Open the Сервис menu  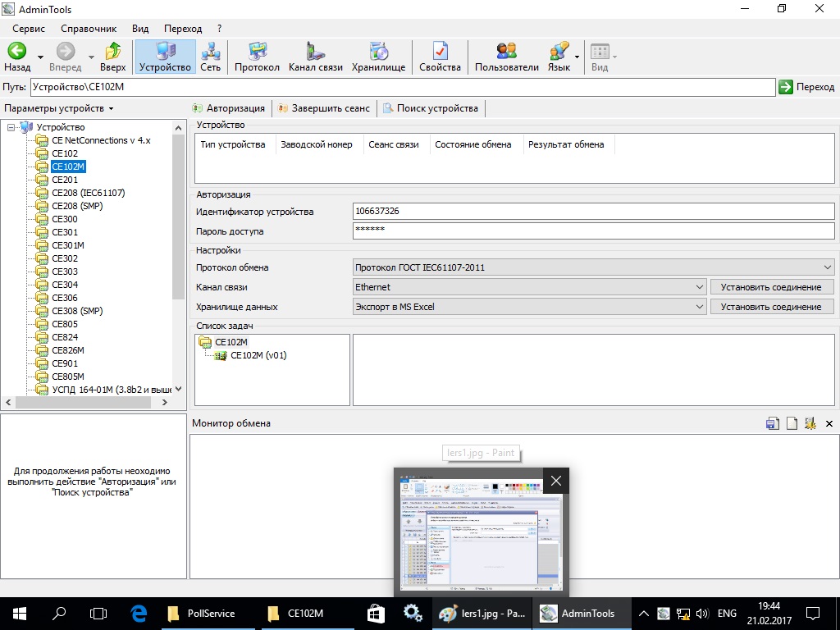coord(29,29)
